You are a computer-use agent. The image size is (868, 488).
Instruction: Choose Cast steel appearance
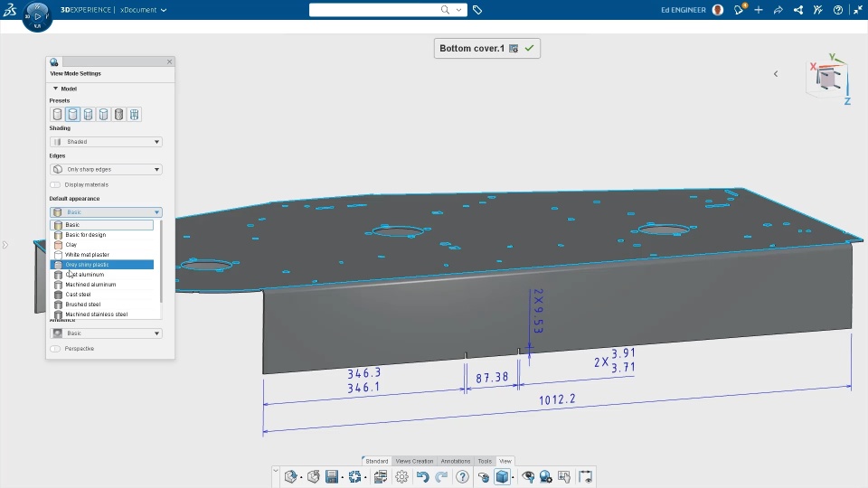point(102,295)
